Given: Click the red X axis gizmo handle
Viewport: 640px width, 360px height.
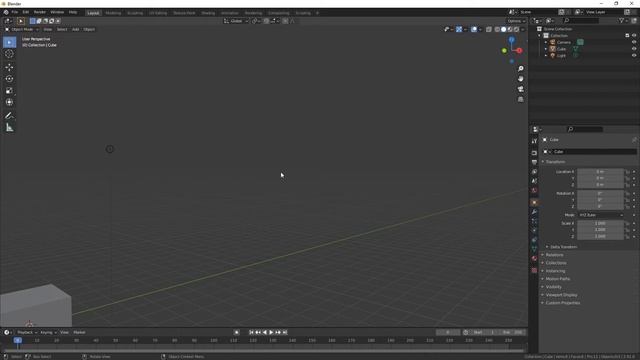Looking at the screenshot, I should click(519, 51).
